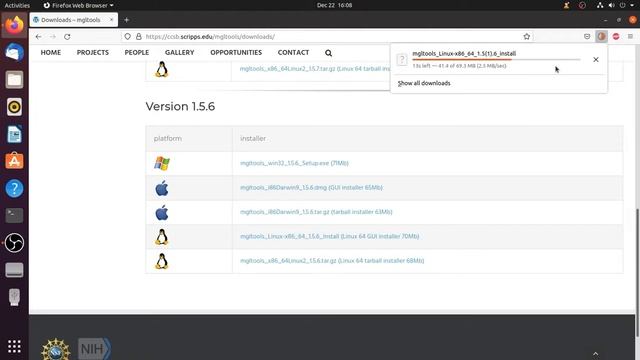Click the Windows logo in platform column
This screenshot has height=360, width=640.
tap(162, 163)
